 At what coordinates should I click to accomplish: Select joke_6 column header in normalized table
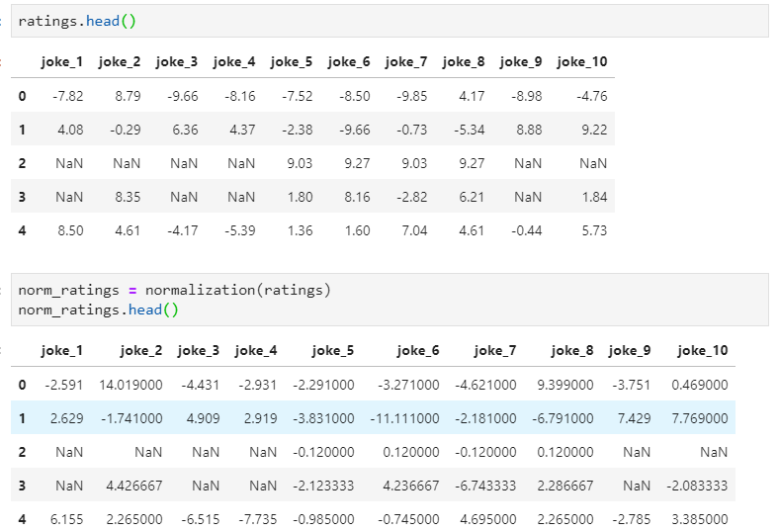coord(417,350)
